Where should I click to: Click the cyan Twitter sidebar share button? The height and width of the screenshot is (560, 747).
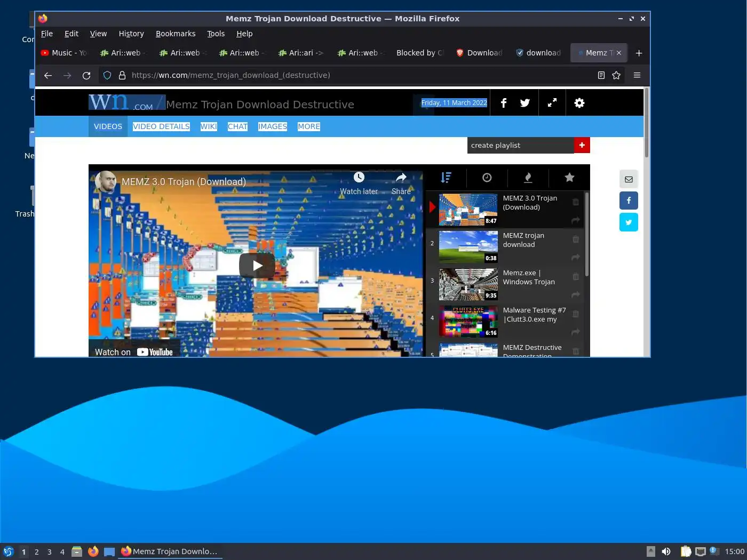click(x=629, y=222)
